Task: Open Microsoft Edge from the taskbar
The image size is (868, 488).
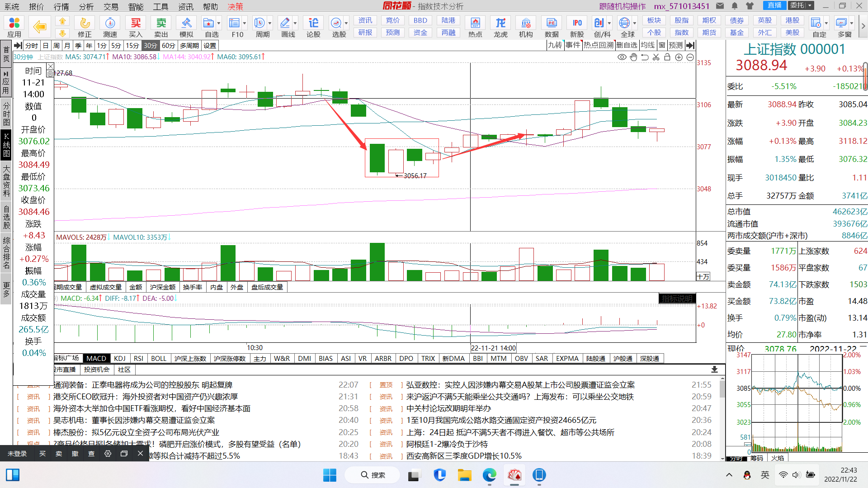Action: [x=489, y=475]
